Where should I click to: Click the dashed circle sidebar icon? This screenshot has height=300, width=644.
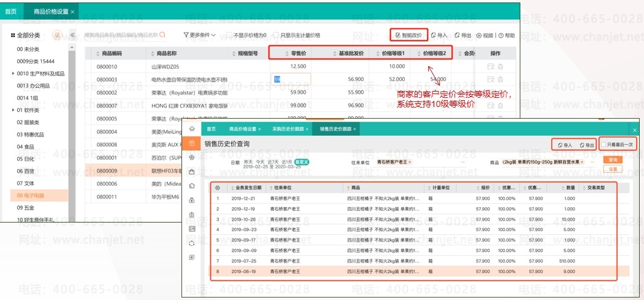192,243
